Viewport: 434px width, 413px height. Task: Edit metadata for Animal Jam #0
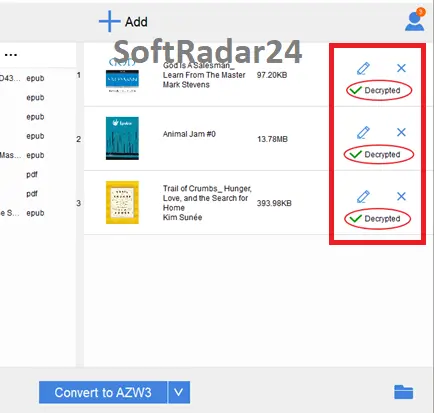pos(363,132)
